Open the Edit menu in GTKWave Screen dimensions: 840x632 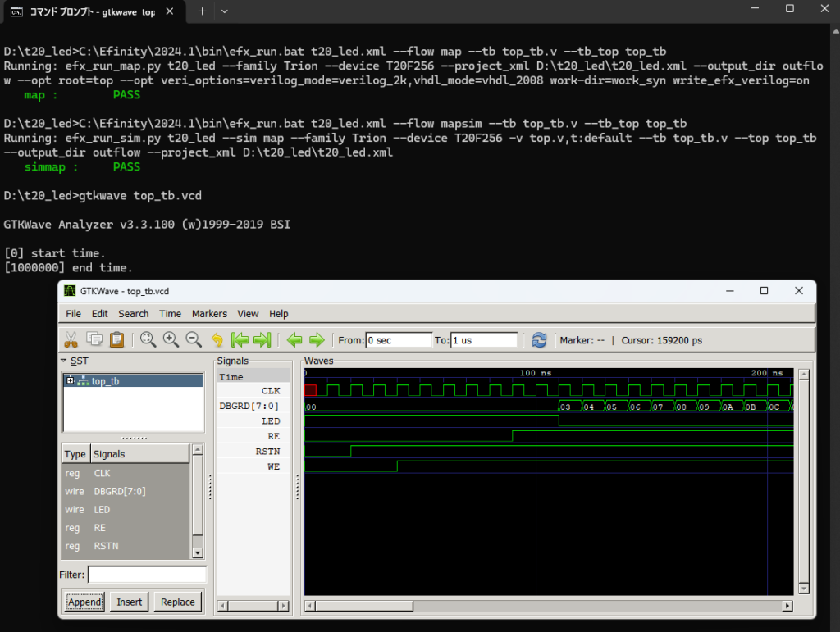click(x=99, y=314)
